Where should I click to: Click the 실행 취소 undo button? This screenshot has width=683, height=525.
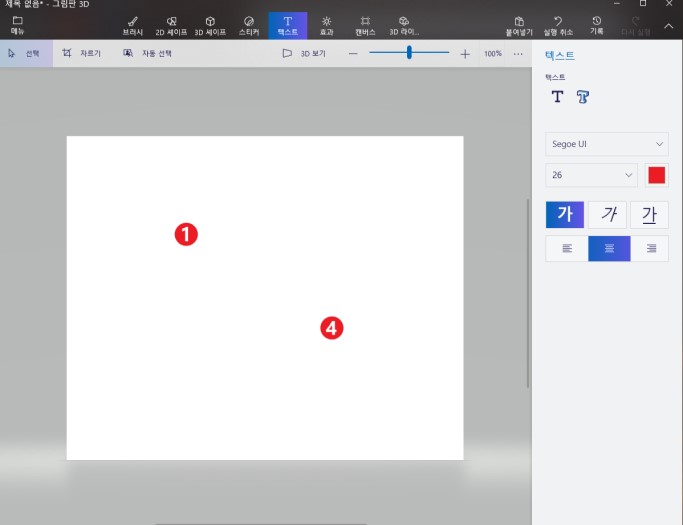[558, 26]
